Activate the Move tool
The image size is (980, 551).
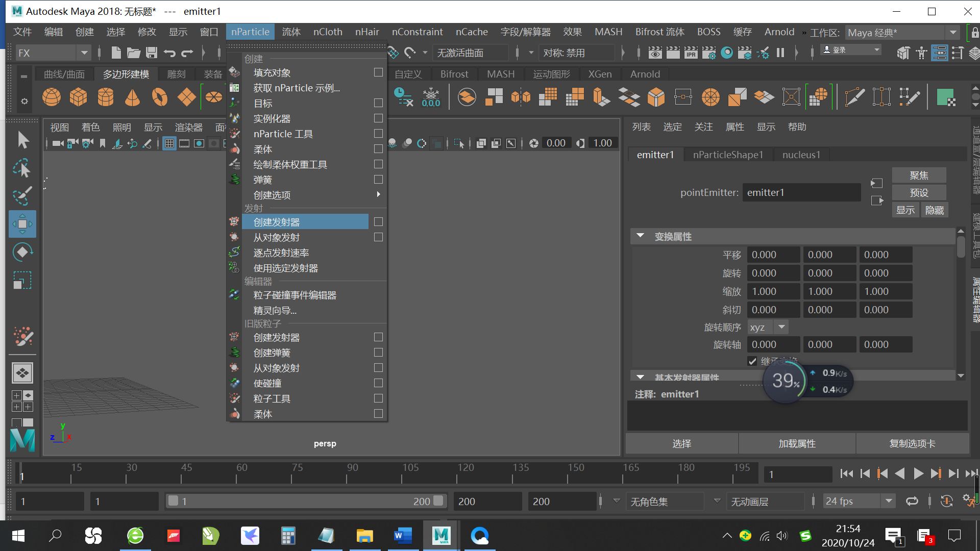[22, 224]
